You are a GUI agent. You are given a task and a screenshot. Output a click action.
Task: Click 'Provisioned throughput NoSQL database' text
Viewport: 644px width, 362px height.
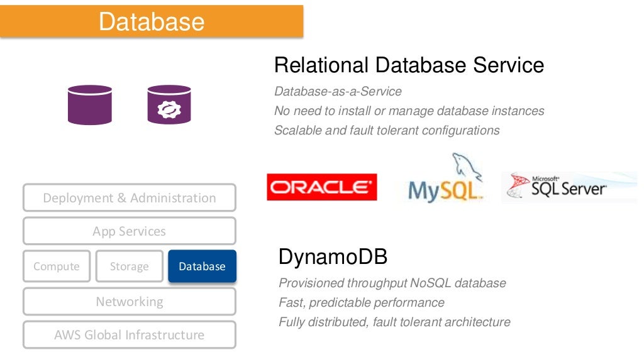click(392, 283)
